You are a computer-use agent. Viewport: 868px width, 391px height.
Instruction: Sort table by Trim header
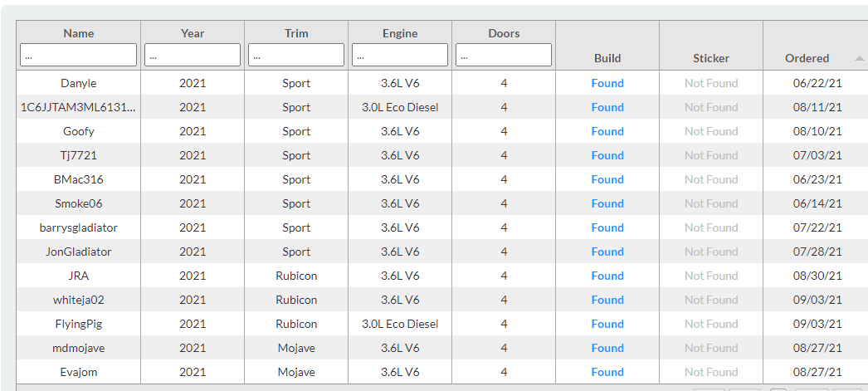point(296,33)
